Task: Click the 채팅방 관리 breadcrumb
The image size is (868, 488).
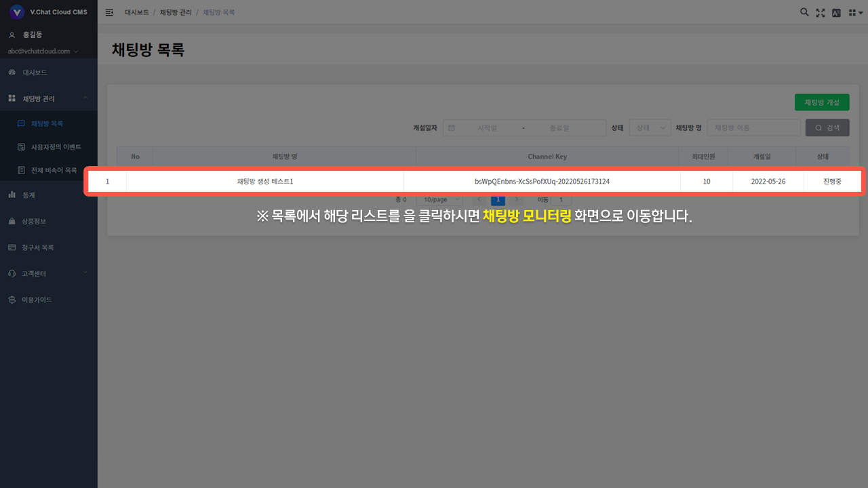Action: click(x=176, y=12)
